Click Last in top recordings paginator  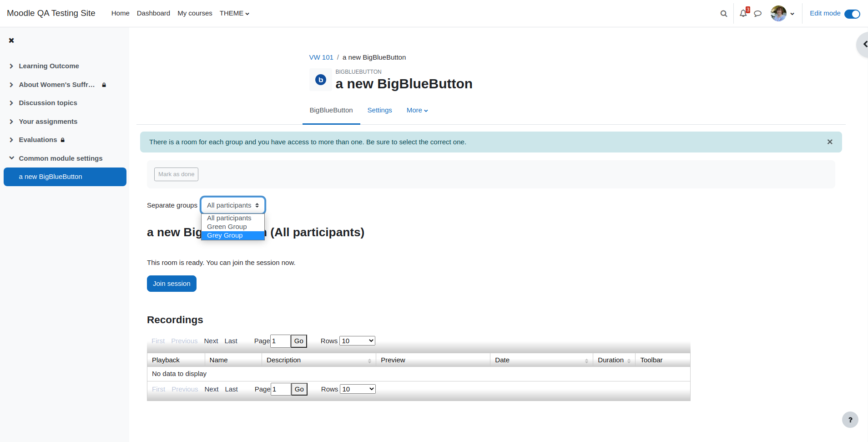pos(231,341)
